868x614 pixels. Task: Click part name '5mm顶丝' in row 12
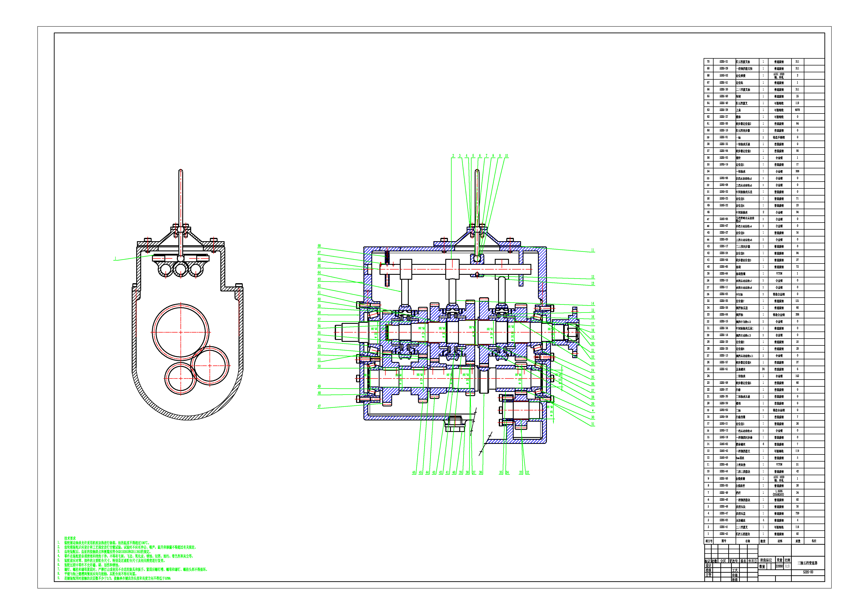pyautogui.click(x=740, y=458)
